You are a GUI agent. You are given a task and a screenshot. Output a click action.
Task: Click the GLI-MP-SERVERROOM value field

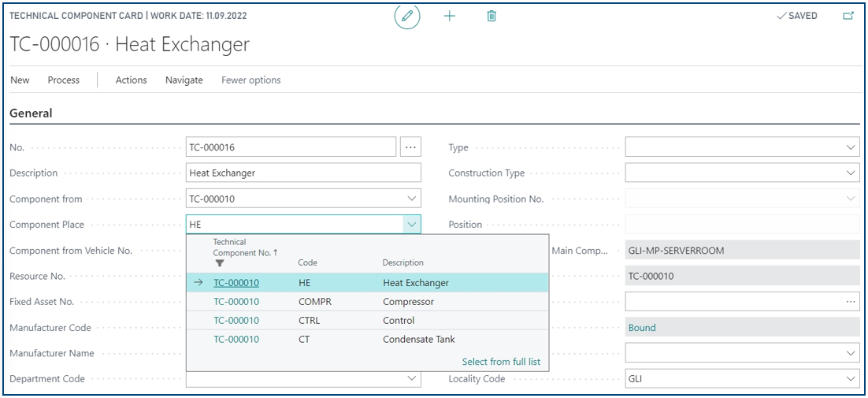pos(742,250)
